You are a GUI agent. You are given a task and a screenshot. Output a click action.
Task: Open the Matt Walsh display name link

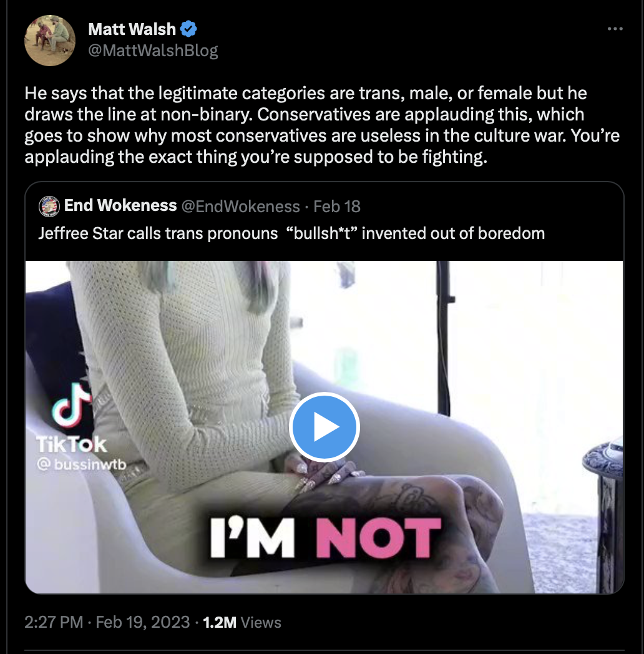tap(132, 29)
